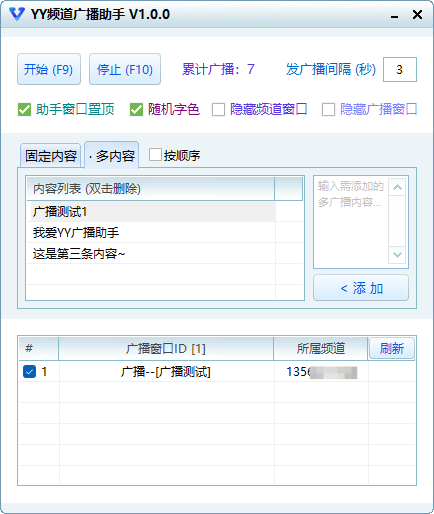The width and height of the screenshot is (434, 514).
Task: Click the text box scroll up arrow
Action: click(x=397, y=187)
